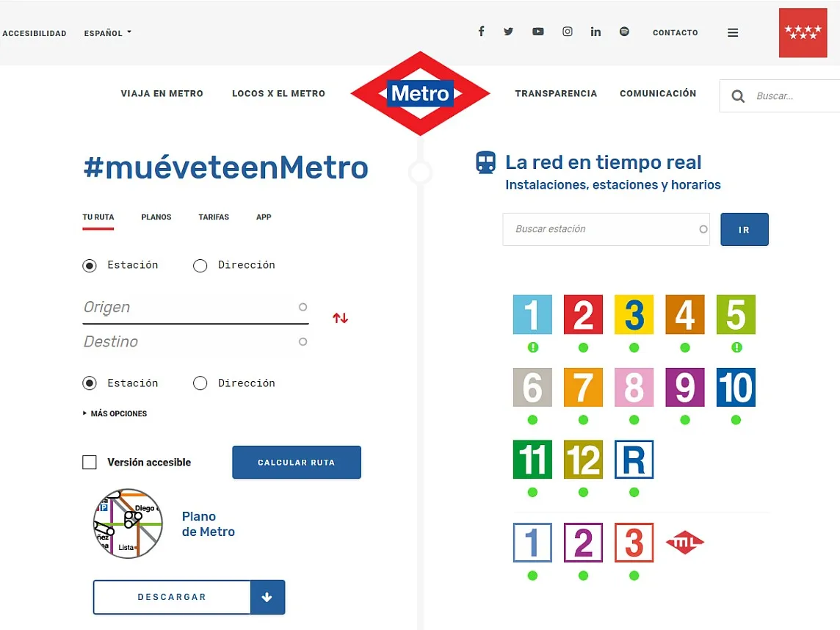Select metro Line 3 yellow icon
Image resolution: width=840 pixels, height=630 pixels.
click(634, 314)
